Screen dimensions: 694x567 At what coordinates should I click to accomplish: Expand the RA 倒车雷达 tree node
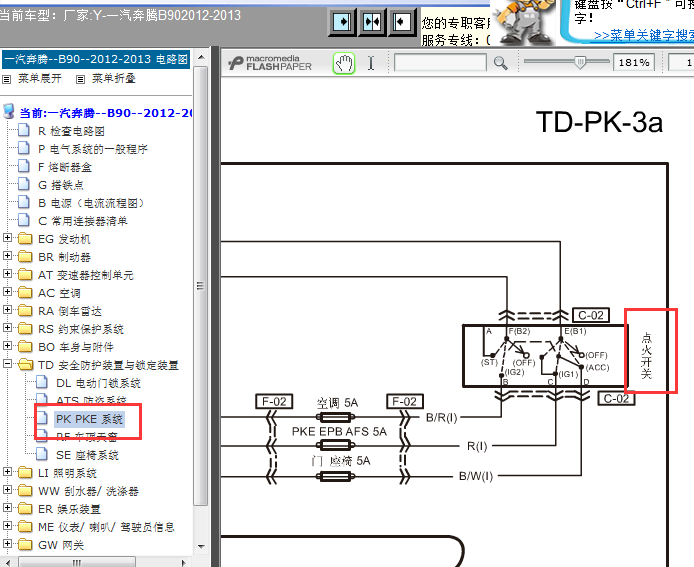pos(7,310)
